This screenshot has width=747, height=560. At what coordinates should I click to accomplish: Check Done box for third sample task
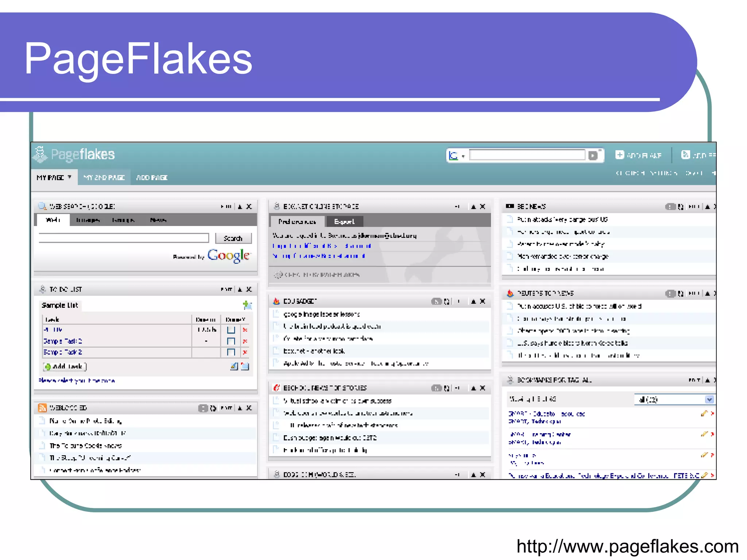tap(231, 352)
